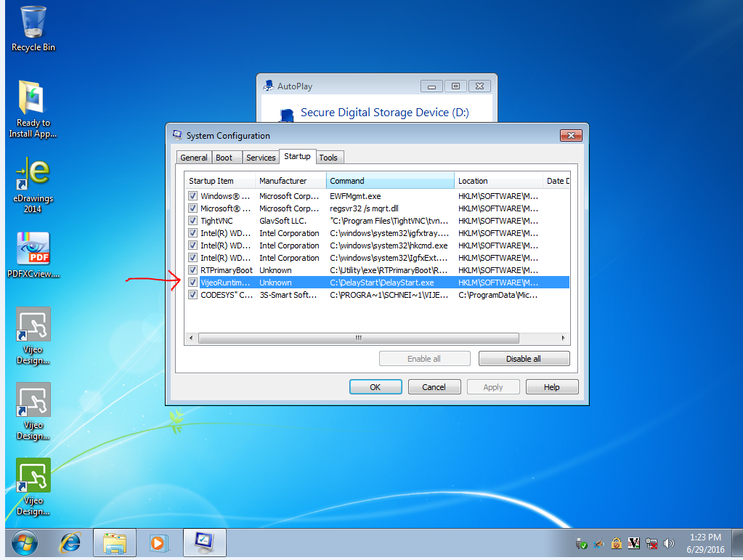Viewport: 743px width, 560px height.
Task: Uncheck the CODESYS startup item
Action: click(x=193, y=294)
